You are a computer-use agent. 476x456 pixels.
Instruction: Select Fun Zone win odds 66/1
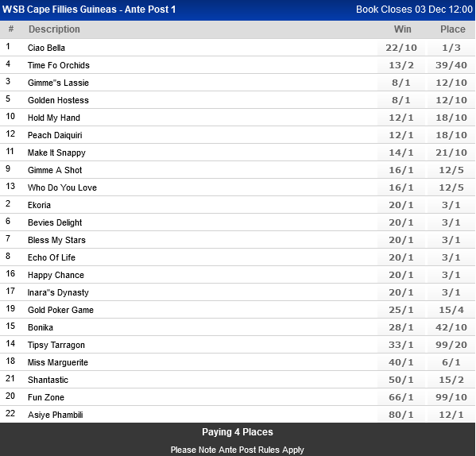tap(401, 397)
